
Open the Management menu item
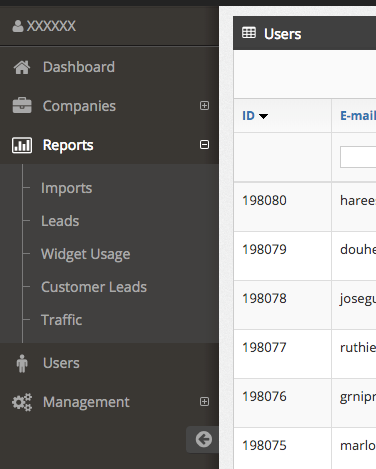coord(86,402)
